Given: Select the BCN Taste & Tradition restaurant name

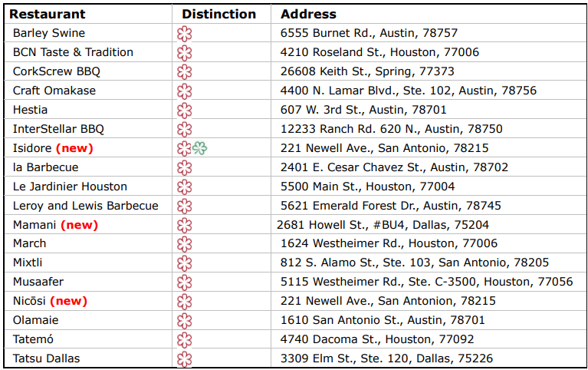Looking at the screenshot, I should click(x=73, y=52).
